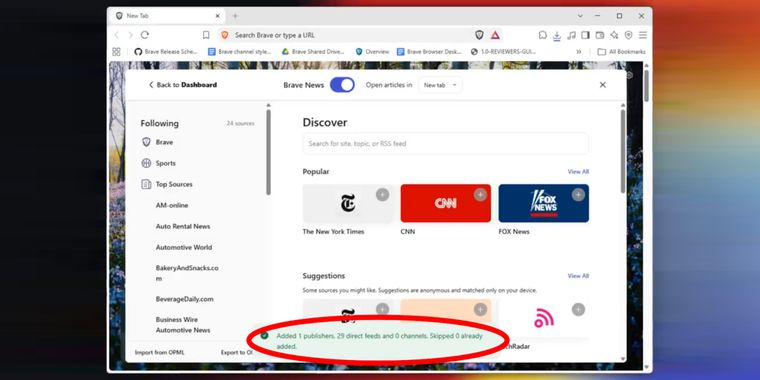Select Top Sources in Following

[174, 184]
